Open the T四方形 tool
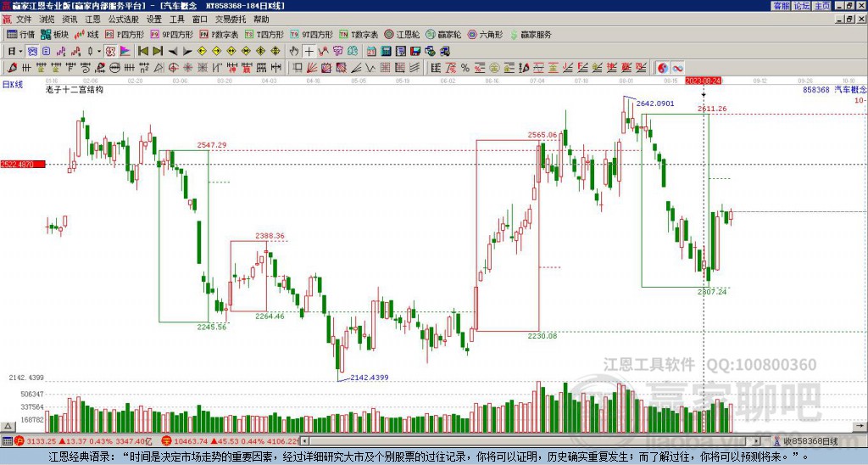The width and height of the screenshot is (868, 465). [264, 34]
